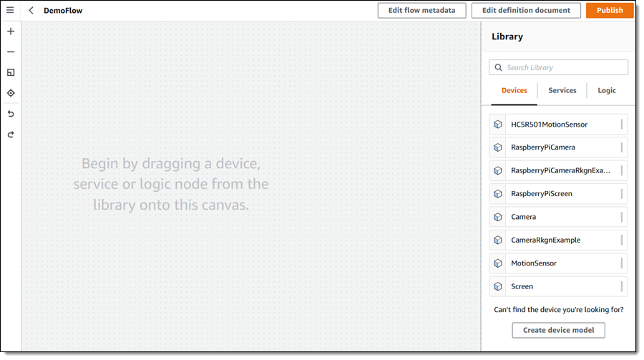Click the cube icon next to HCSR501MotionSensor

pos(498,125)
